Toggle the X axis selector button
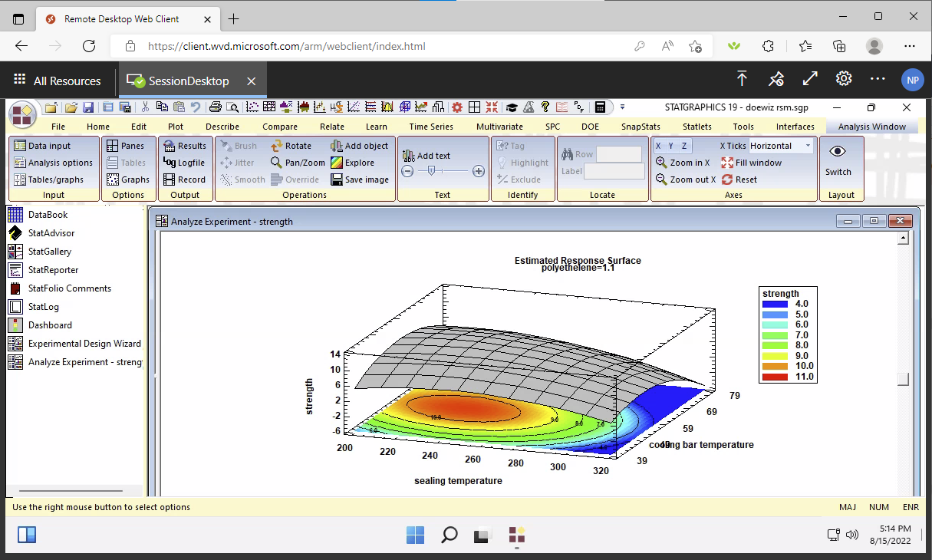This screenshot has height=560, width=932. (x=658, y=146)
